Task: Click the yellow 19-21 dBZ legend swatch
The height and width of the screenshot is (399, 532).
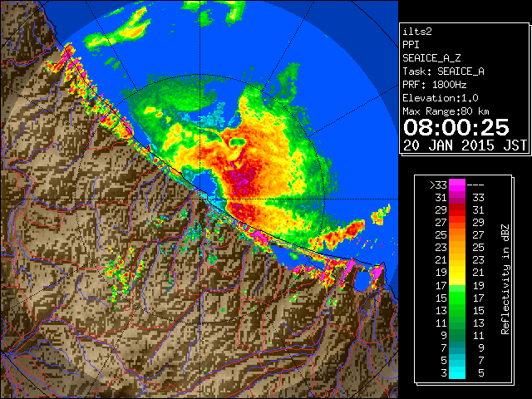Action: [x=457, y=273]
